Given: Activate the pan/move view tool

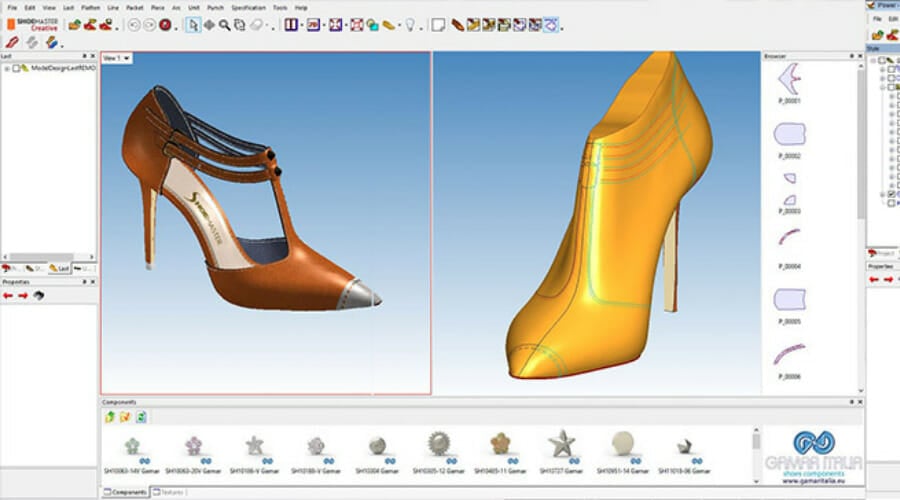Looking at the screenshot, I should pos(210,25).
